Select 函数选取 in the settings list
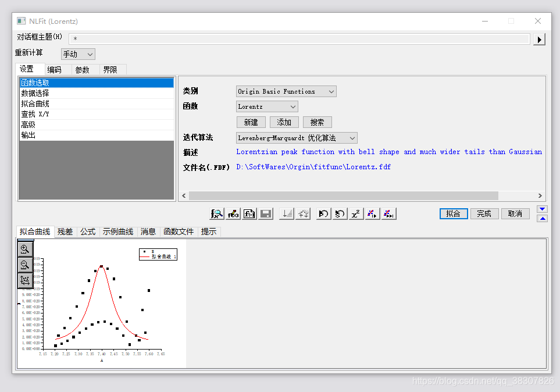The width and height of the screenshot is (560, 392). coord(97,83)
